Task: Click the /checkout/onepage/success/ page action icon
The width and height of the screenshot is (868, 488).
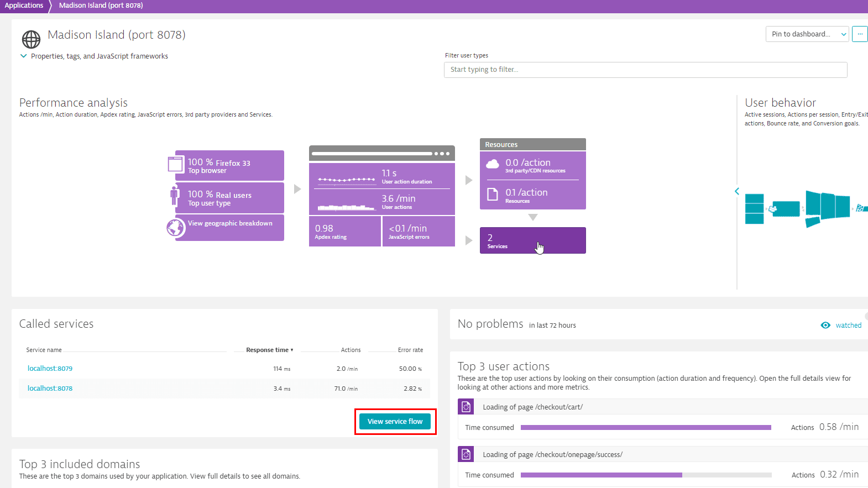Action: [x=466, y=454]
